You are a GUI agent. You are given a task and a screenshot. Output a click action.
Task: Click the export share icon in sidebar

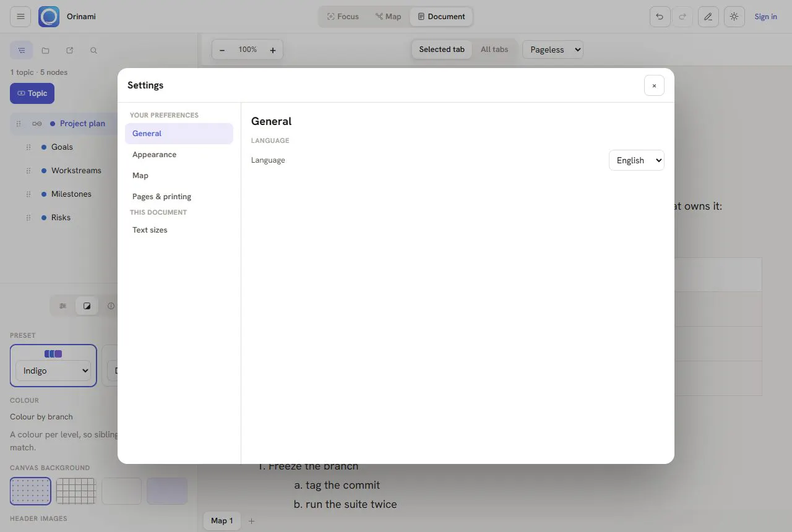[70, 50]
